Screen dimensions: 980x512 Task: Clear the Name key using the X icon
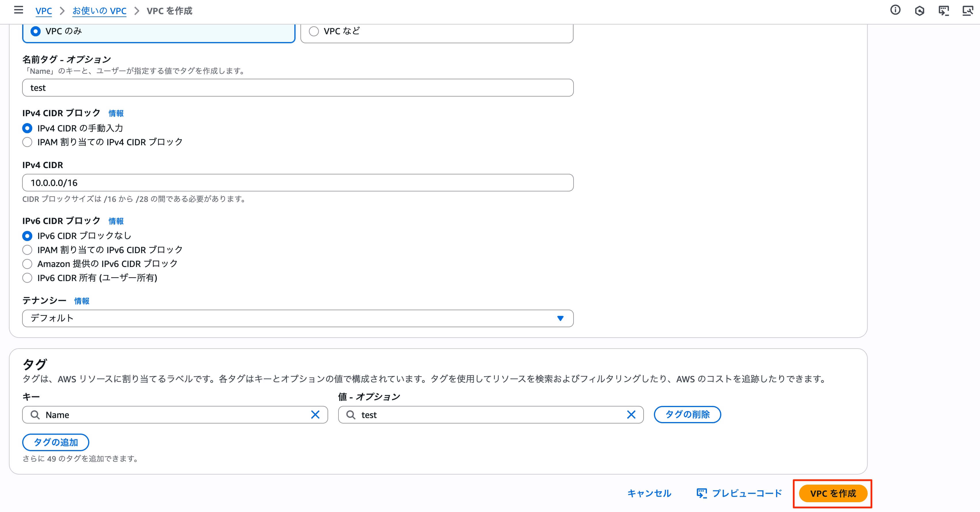315,415
